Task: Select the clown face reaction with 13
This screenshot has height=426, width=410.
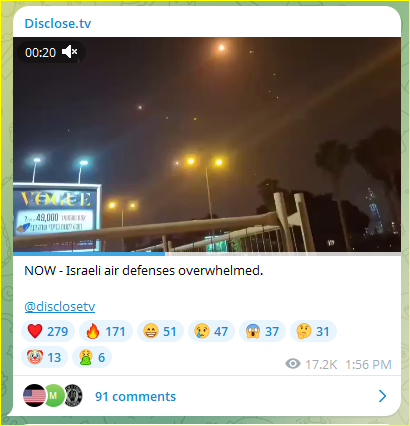Action: click(x=44, y=357)
